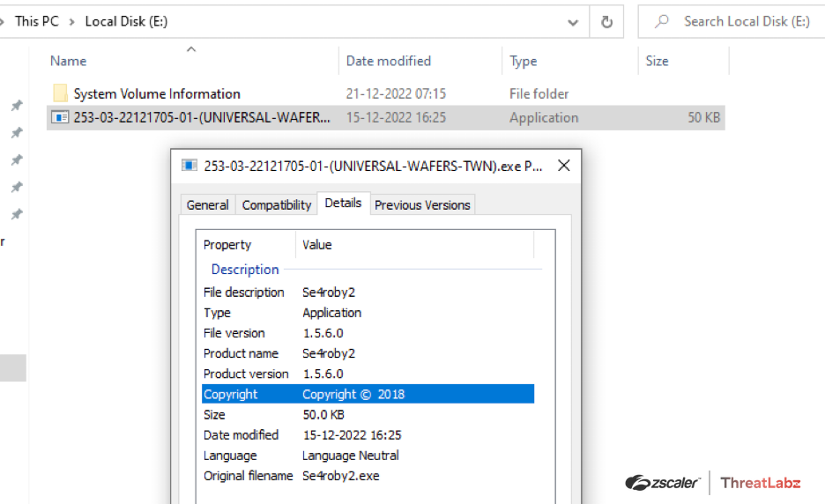Click the exe icon in Properties title bar
Viewport: 825px width, 504px height.
coord(190,165)
